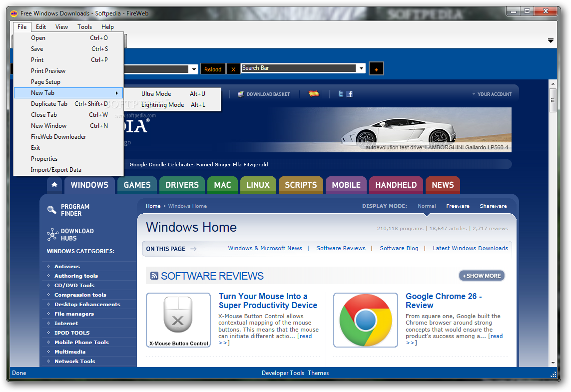Open the Search Bar dropdown arrow
Viewport: 571px width, 392px height.
(361, 68)
